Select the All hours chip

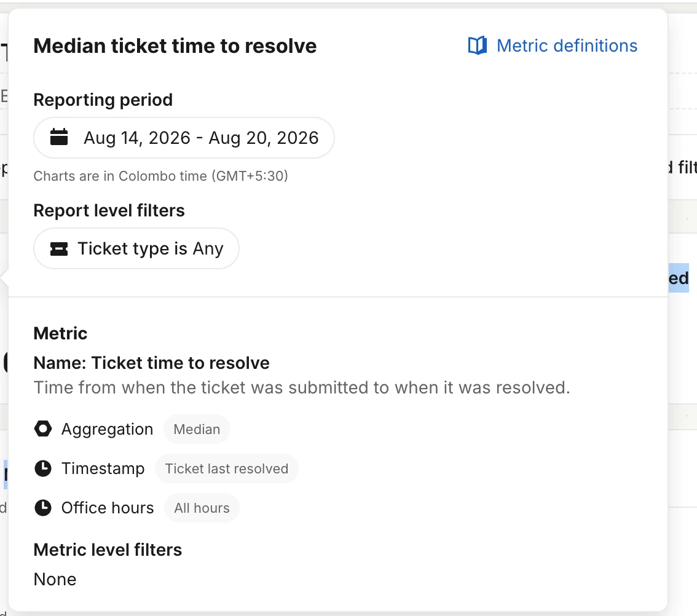pos(202,508)
